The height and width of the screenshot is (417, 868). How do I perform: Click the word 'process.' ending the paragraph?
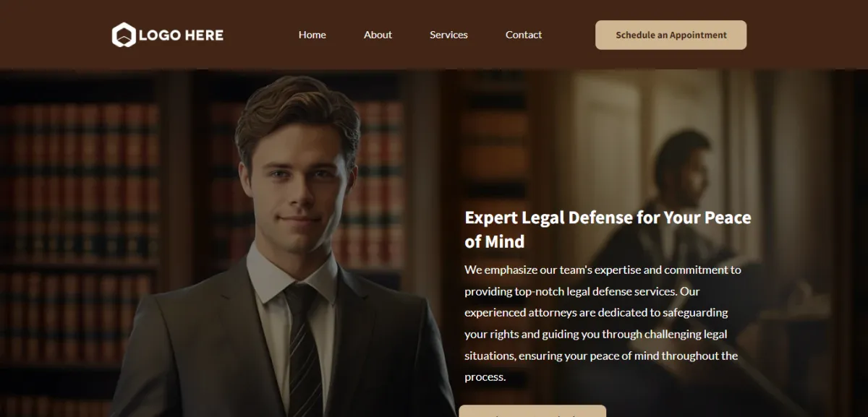pos(485,377)
